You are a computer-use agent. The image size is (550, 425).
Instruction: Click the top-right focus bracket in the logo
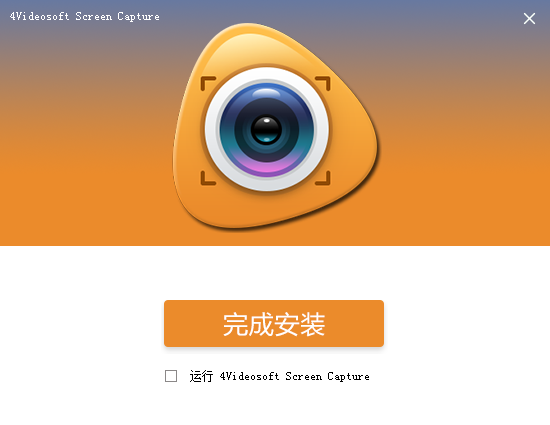[x=323, y=83]
